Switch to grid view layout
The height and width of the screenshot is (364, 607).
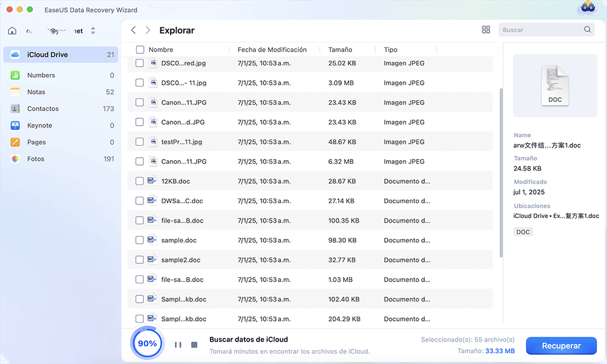[x=486, y=29]
